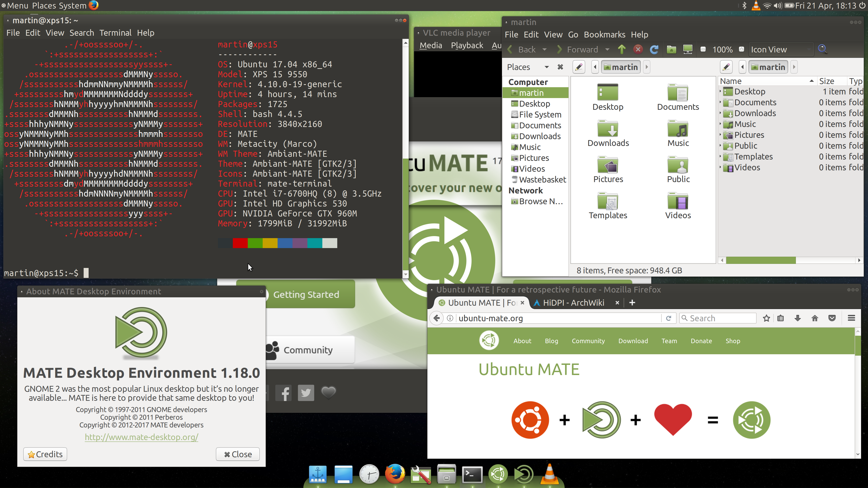
Task: Click the Home folder toolbar icon
Action: [x=671, y=49]
